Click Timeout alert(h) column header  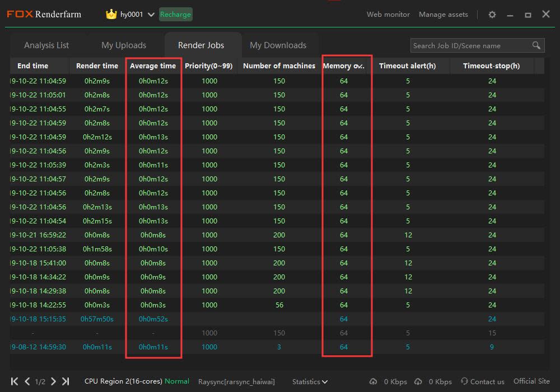[407, 66]
